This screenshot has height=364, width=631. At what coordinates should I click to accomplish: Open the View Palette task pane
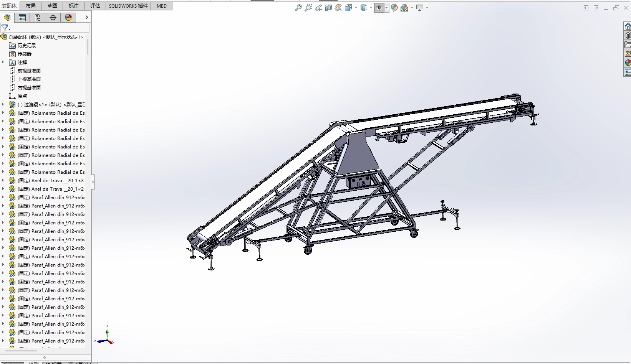pyautogui.click(x=628, y=54)
